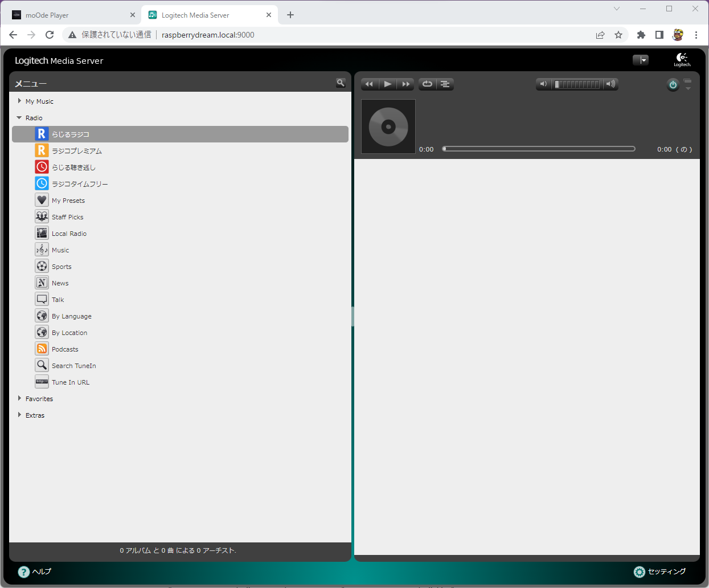Viewport: 709px width, 588px height.
Task: Open the By Language globe icon
Action: (42, 316)
